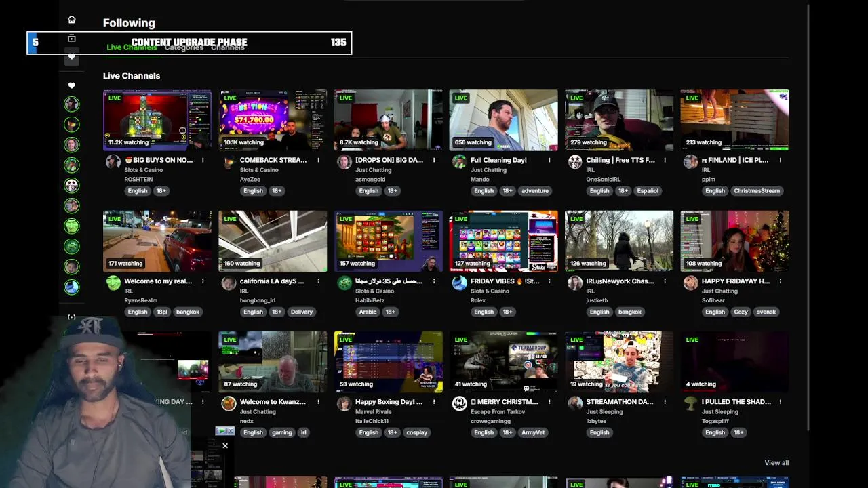Open 'FRIDAY VIBES' stream title
The height and width of the screenshot is (488, 868).
pyautogui.click(x=505, y=281)
